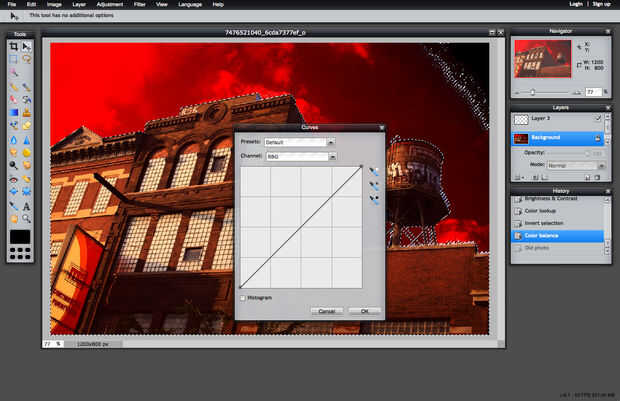
Task: Select the Dodge tool
Action: (x=13, y=165)
